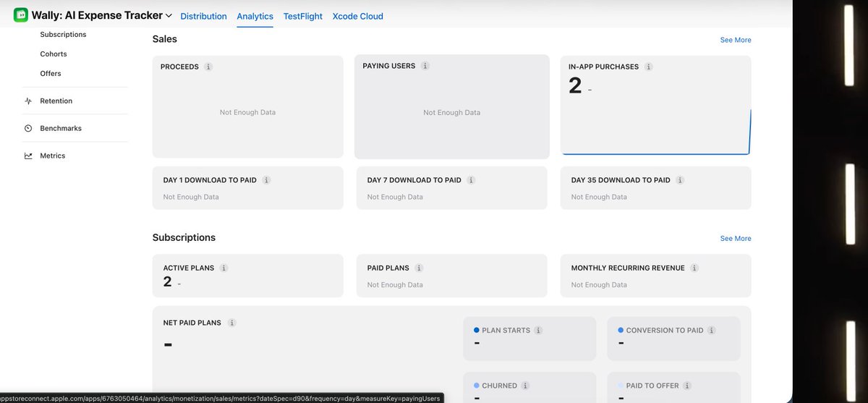Click the In-App Purchases value 2
This screenshot has width=868, height=403.
(575, 86)
